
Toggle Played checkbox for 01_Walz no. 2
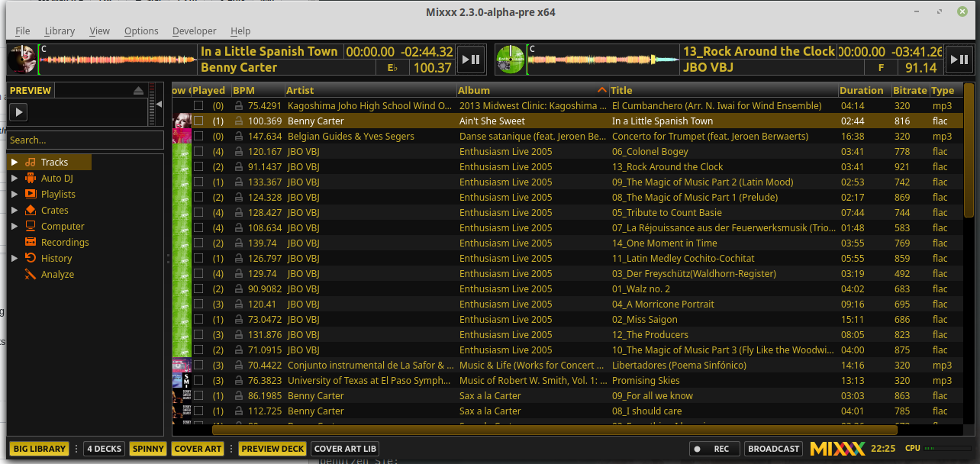[198, 289]
